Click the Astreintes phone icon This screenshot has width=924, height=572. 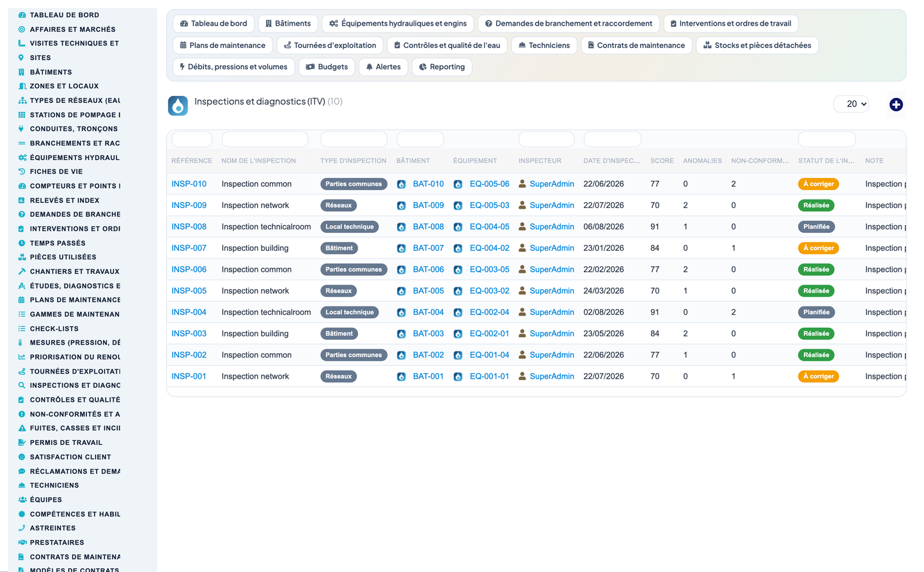(x=22, y=528)
